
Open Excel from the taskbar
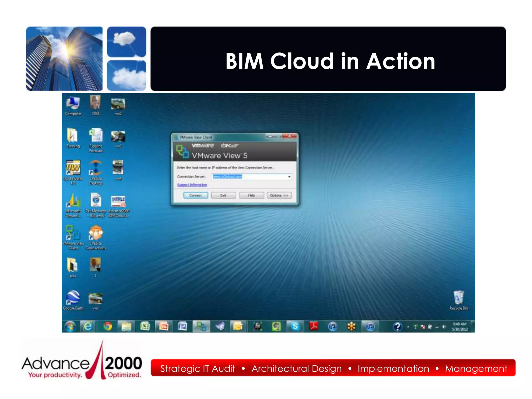[145, 326]
